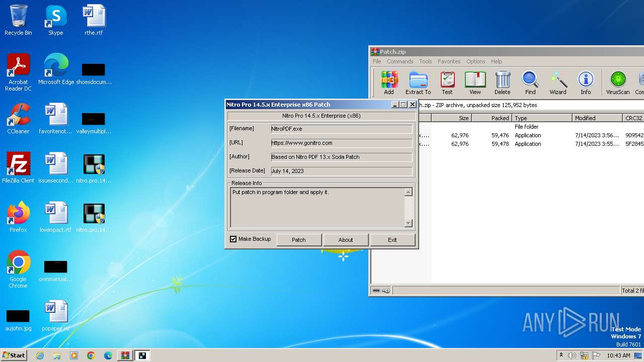Click the Add icon in WinRAR toolbar
The image size is (644, 362).
389,83
